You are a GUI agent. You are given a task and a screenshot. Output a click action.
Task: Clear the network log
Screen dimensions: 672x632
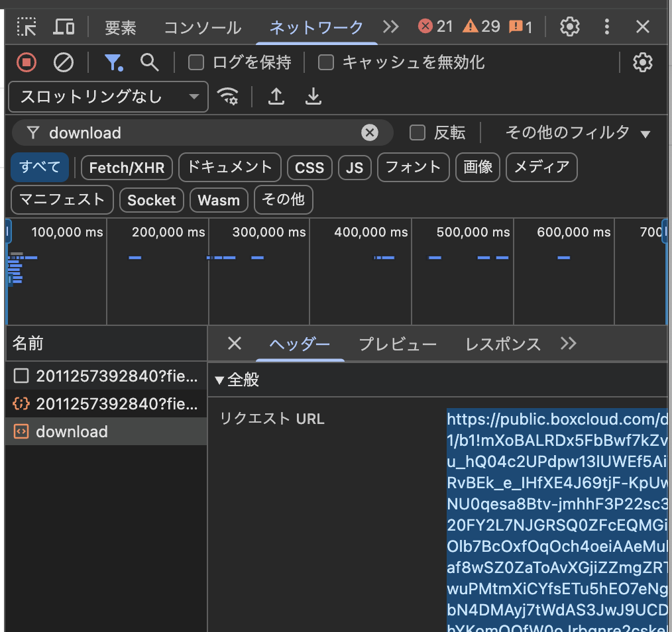(64, 63)
